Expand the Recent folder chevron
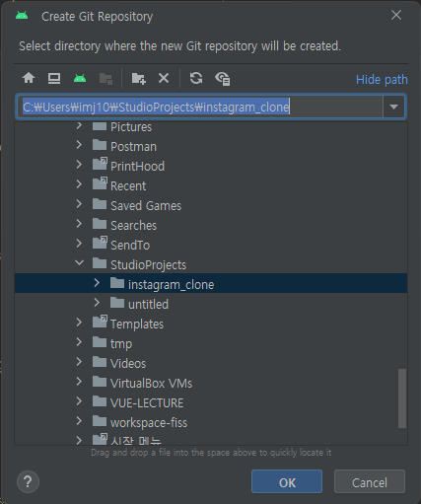The width and height of the screenshot is (421, 504). click(x=79, y=184)
